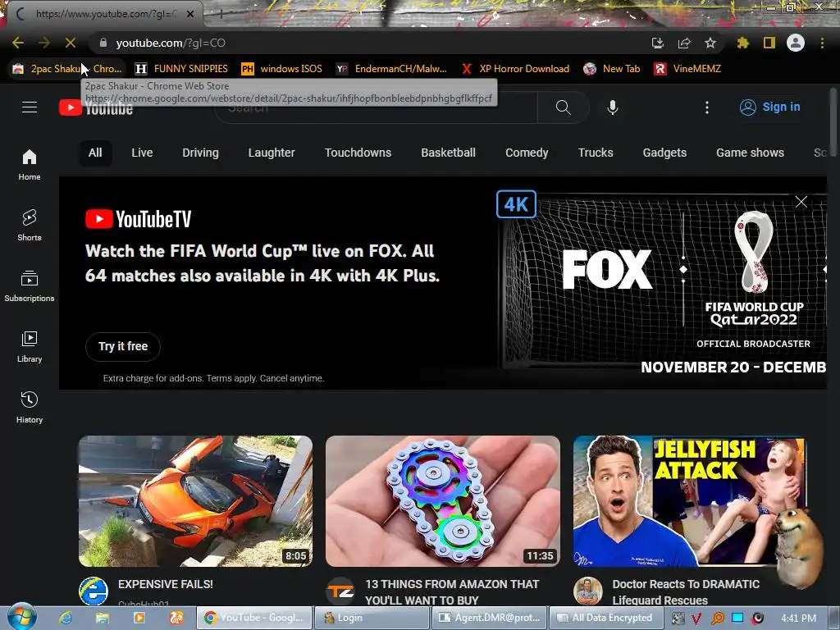
Task: Click the page vertical scrollbar
Action: 833,121
